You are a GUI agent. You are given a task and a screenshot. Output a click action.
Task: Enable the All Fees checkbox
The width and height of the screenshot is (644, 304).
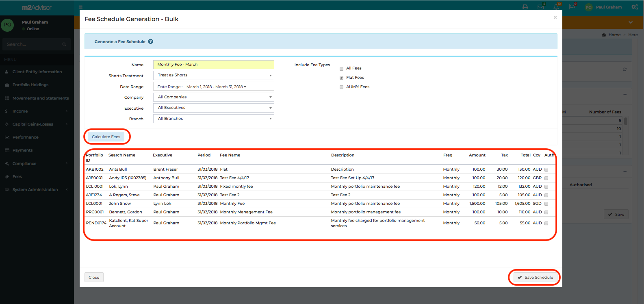pyautogui.click(x=341, y=69)
